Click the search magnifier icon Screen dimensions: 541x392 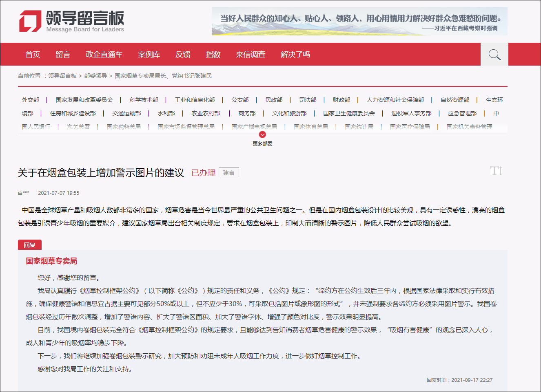click(494, 54)
